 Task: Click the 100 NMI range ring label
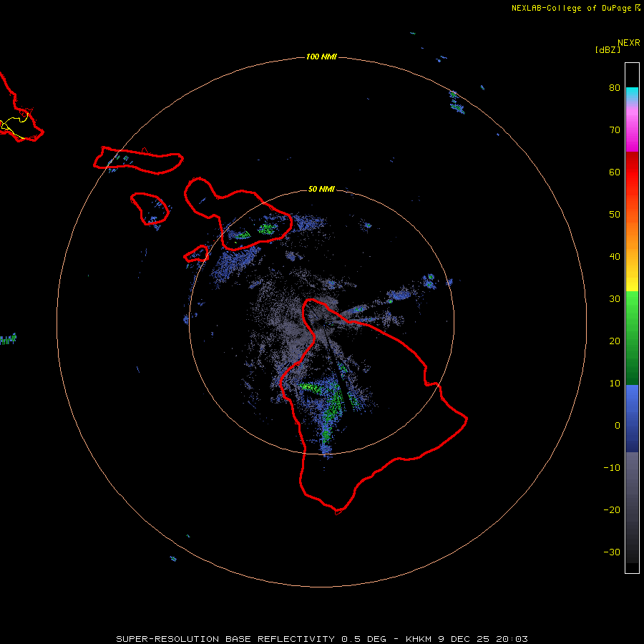pyautogui.click(x=321, y=57)
